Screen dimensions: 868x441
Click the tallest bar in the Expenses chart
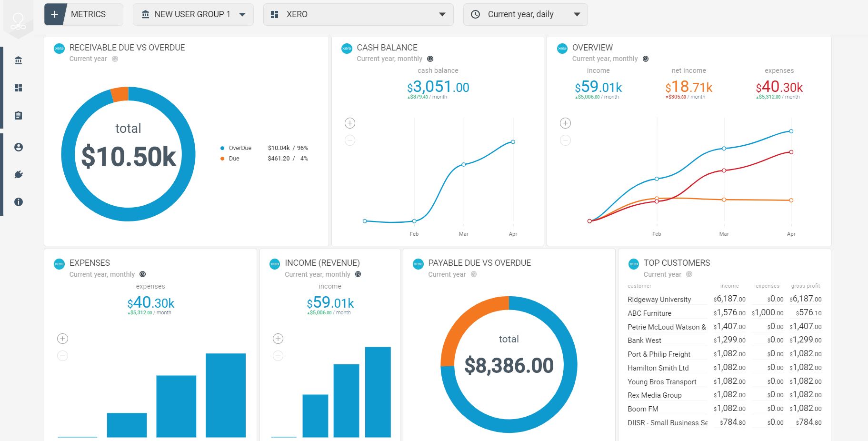[x=226, y=395]
